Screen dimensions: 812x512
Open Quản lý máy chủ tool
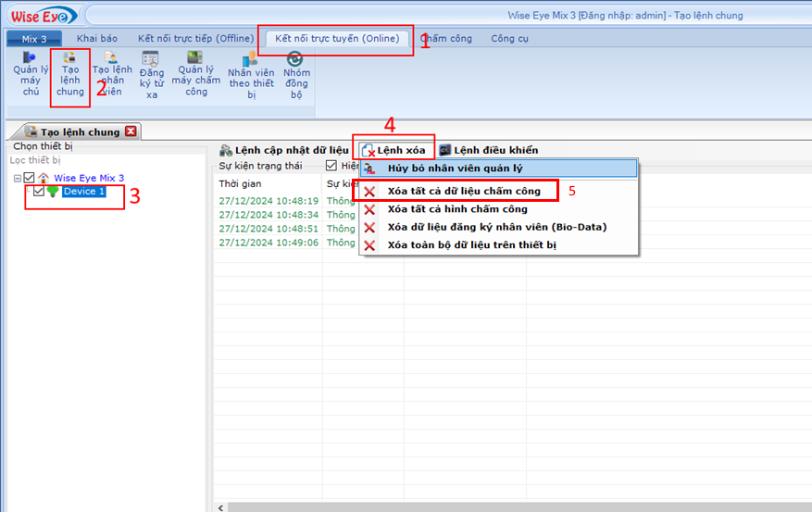[30, 73]
